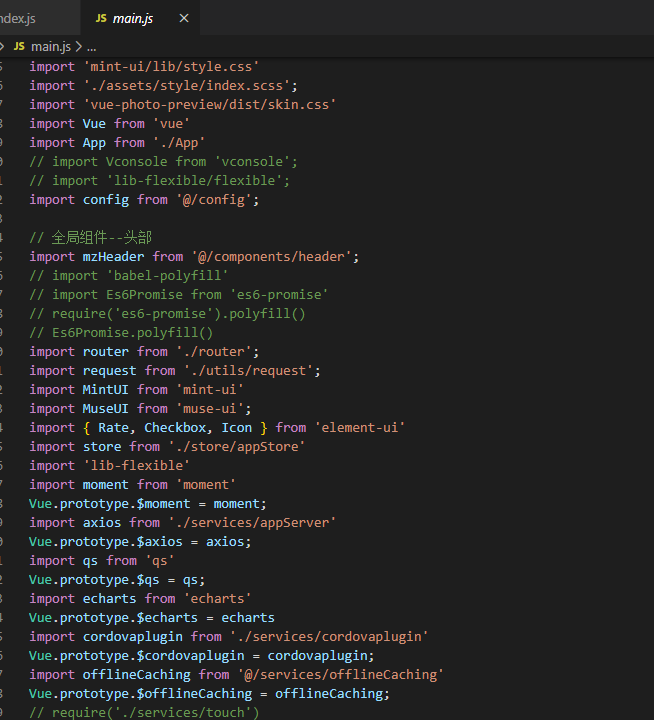Click the './services/cordovaplugin' path
The height and width of the screenshot is (720, 654).
pos(329,637)
